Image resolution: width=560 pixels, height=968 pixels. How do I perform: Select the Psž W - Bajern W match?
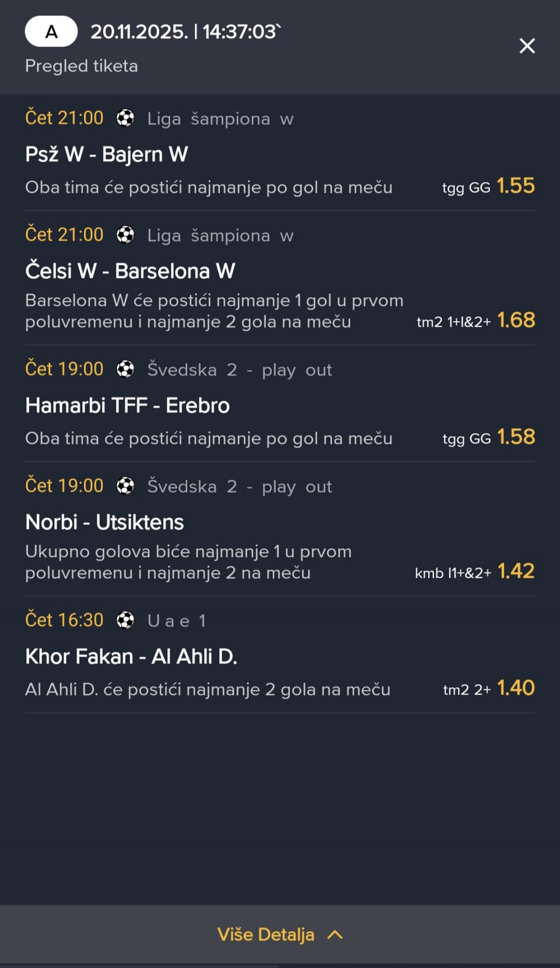pos(107,154)
